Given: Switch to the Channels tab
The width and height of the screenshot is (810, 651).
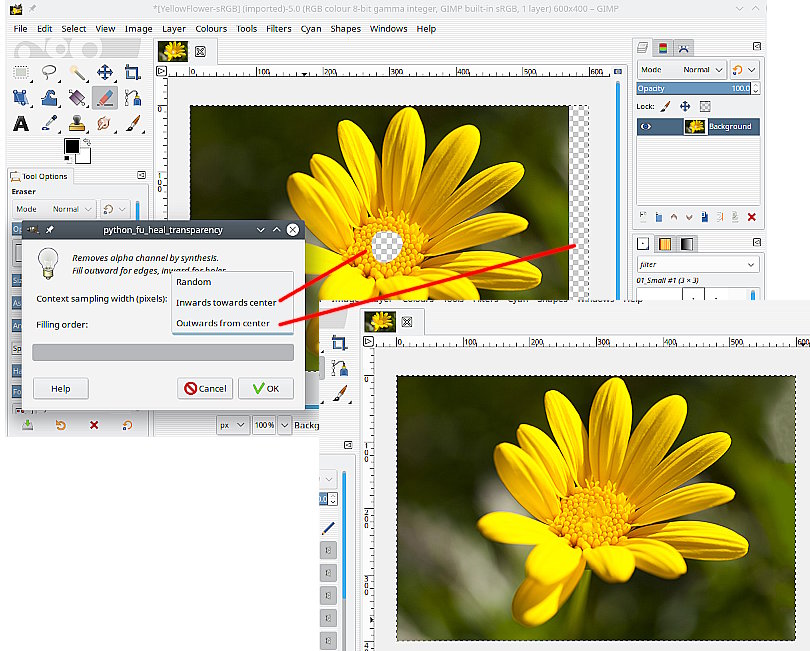Looking at the screenshot, I should pos(663,47).
